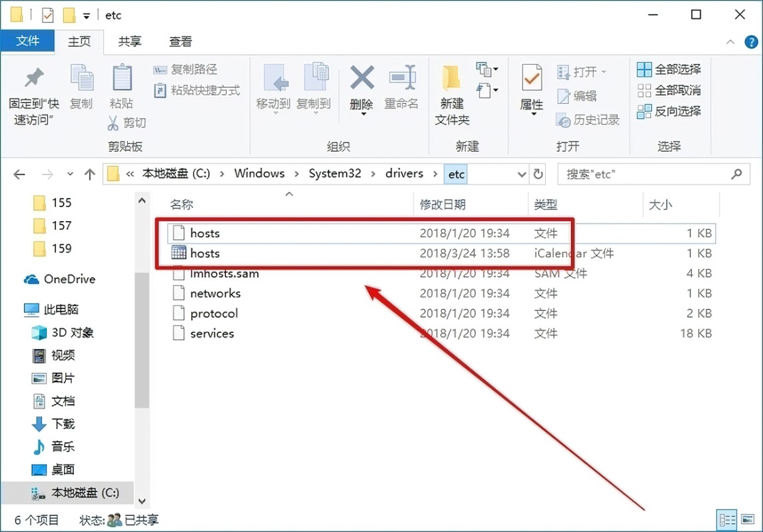Open the Easy access dropdown icon
The height and width of the screenshot is (532, 763).
click(487, 91)
